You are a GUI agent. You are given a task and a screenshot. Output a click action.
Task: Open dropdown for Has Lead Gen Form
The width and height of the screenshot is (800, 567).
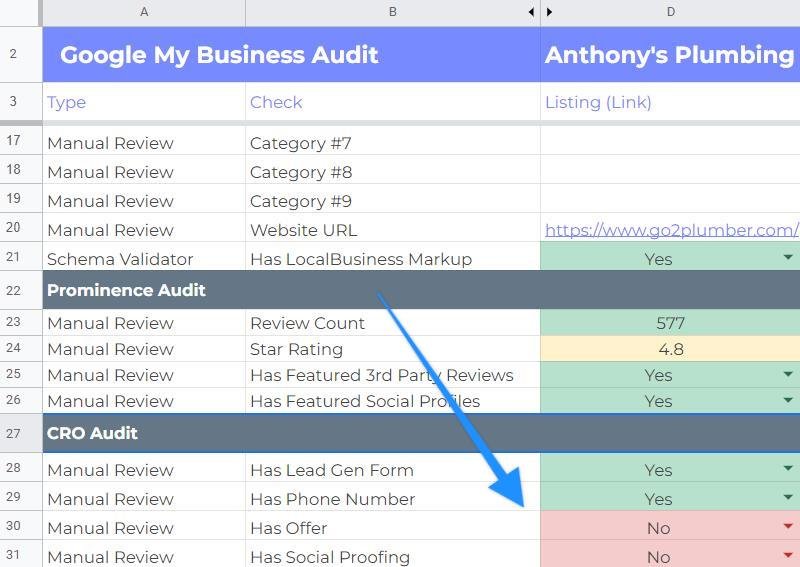click(x=788, y=468)
